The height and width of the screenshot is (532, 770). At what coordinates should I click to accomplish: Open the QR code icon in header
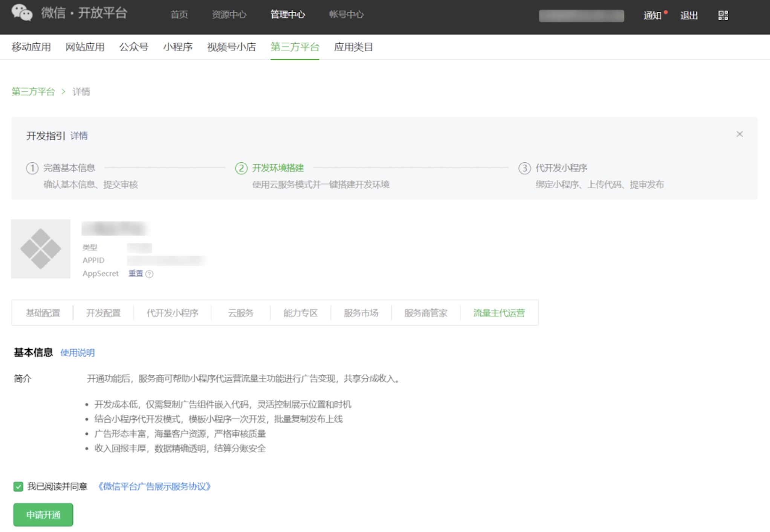click(x=723, y=15)
